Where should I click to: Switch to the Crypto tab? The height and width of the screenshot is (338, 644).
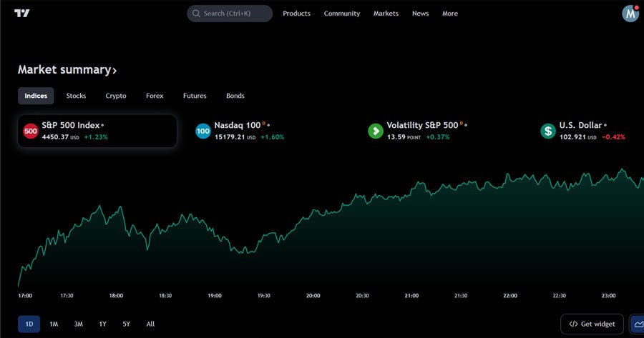click(x=116, y=96)
